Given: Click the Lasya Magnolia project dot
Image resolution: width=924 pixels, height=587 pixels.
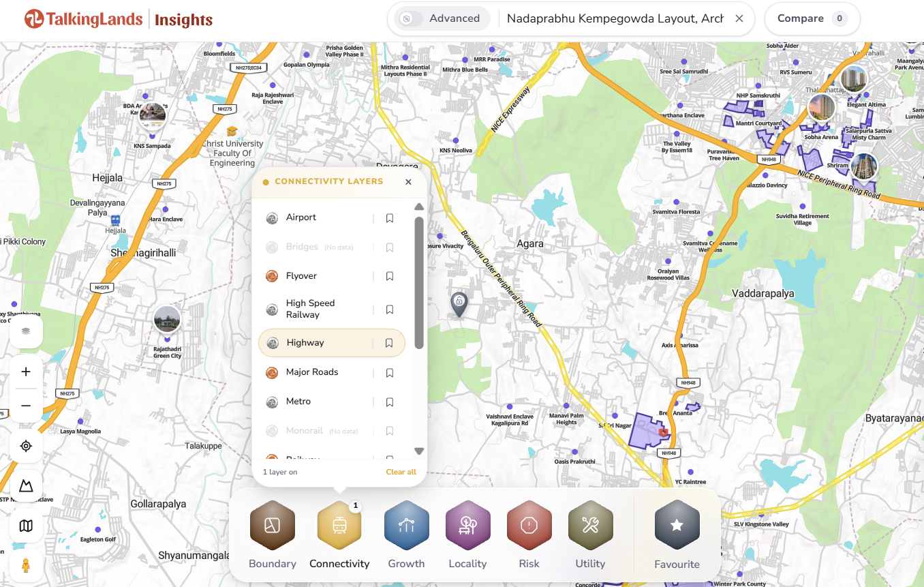Looking at the screenshot, I should tap(80, 421).
